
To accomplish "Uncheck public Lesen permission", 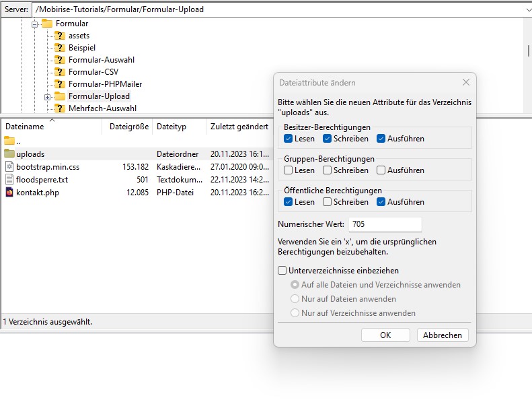I will pyautogui.click(x=288, y=202).
